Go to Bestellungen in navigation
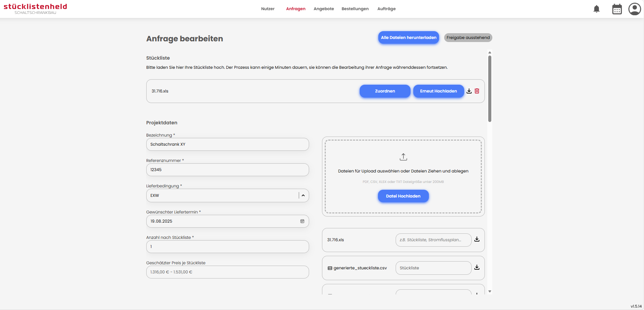Screen dimensions: 644x310 (x=355, y=9)
